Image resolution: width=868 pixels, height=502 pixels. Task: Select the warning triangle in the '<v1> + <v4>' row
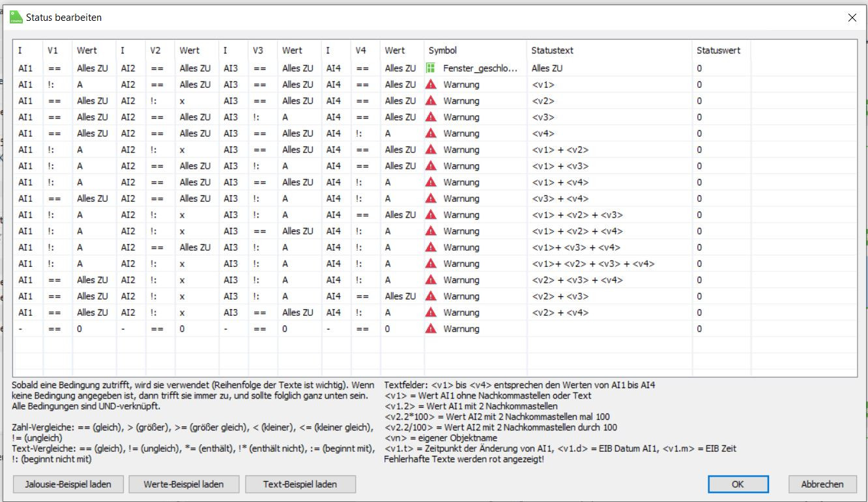[x=431, y=182]
